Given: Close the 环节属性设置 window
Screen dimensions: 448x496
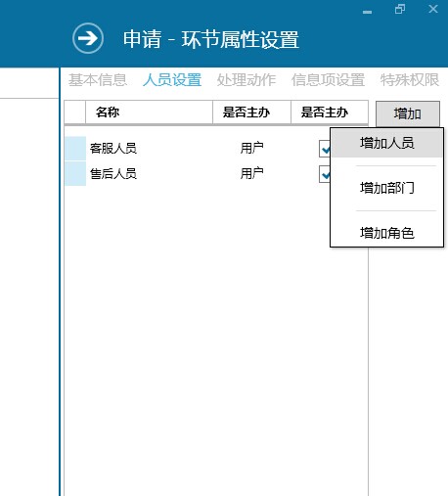Looking at the screenshot, I should pyautogui.click(x=433, y=9).
